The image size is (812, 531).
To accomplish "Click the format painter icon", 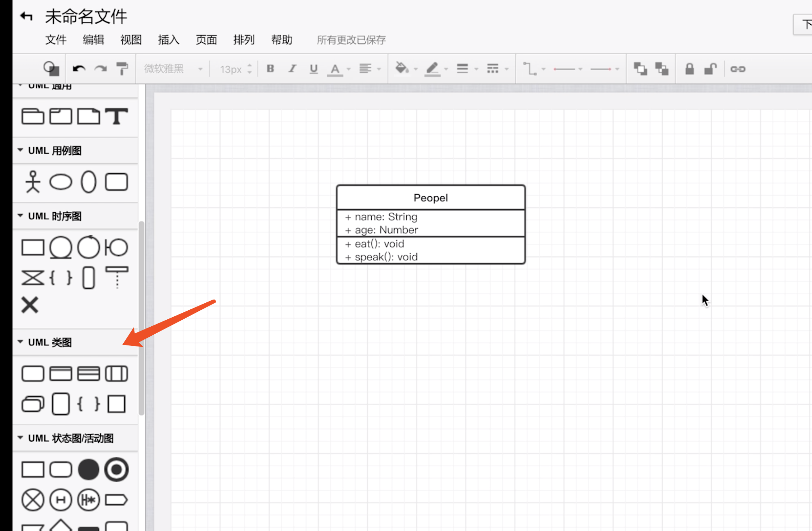I will point(122,69).
